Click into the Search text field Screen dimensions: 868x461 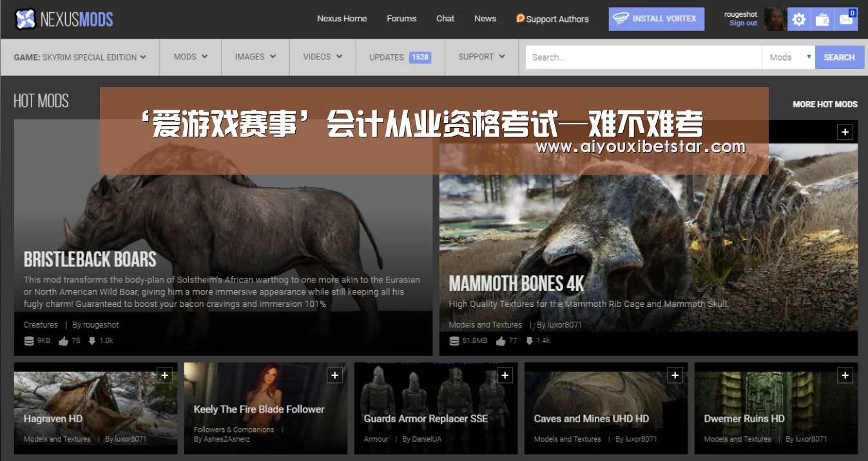[643, 57]
